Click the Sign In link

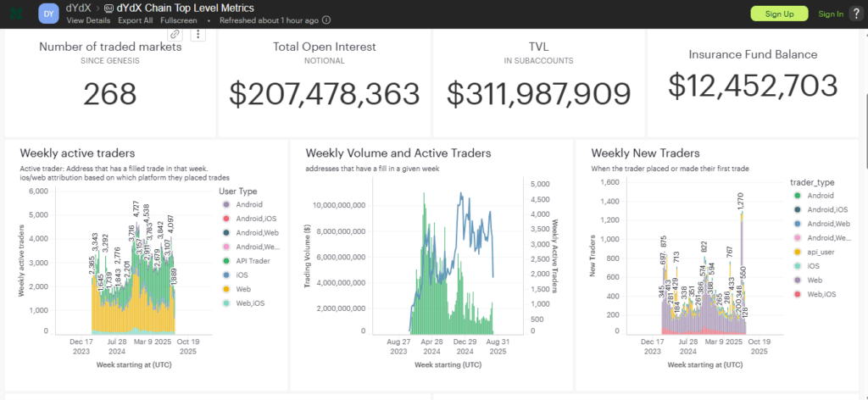[831, 14]
